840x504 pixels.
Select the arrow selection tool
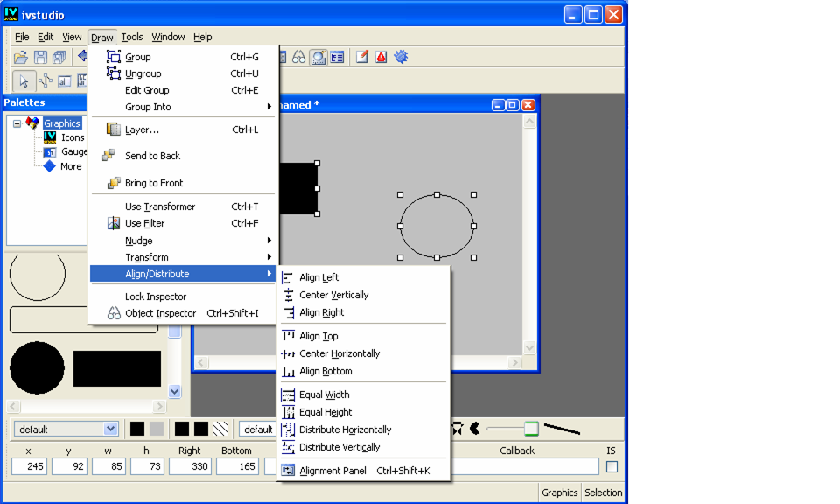click(24, 81)
